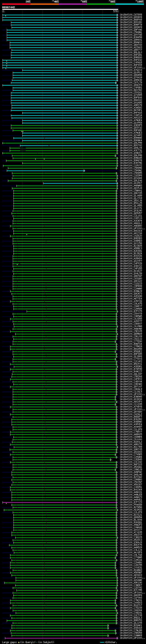Select the UniRef100_B6THP1 label

click(x=131, y=110)
